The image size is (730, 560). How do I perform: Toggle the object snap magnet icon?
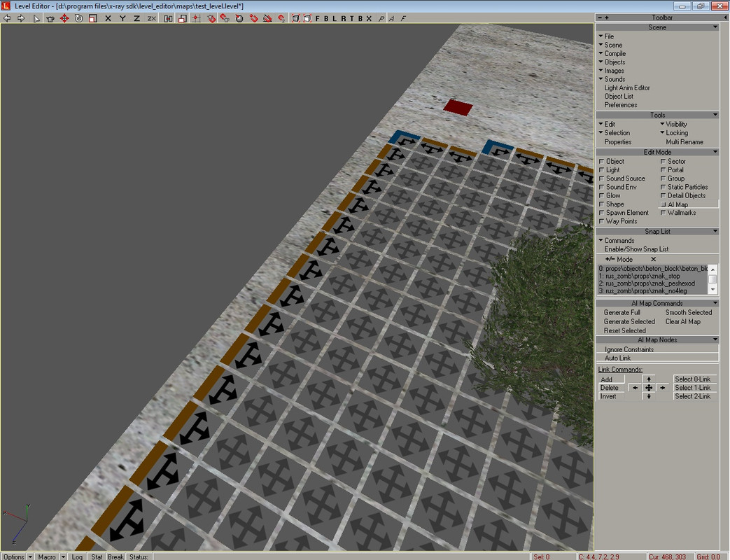[x=211, y=18]
